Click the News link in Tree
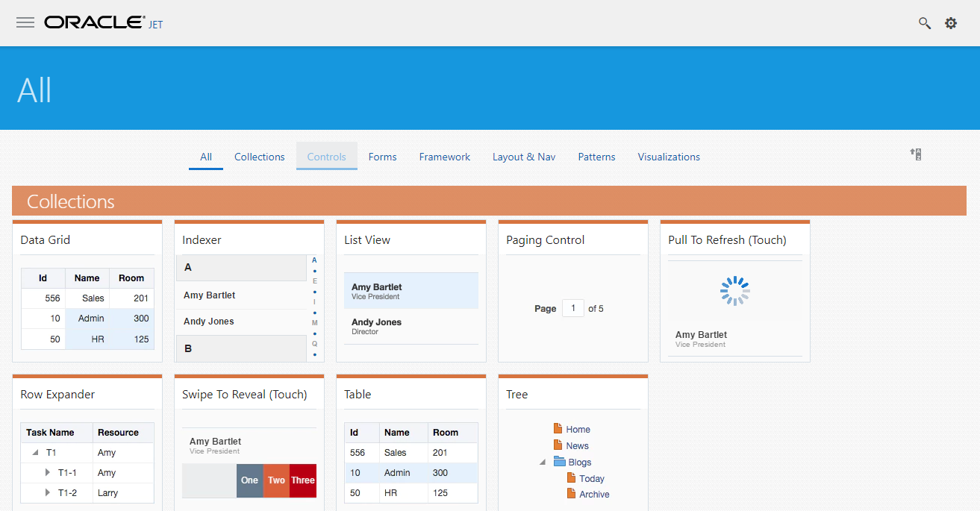This screenshot has height=511, width=980. pyautogui.click(x=577, y=446)
